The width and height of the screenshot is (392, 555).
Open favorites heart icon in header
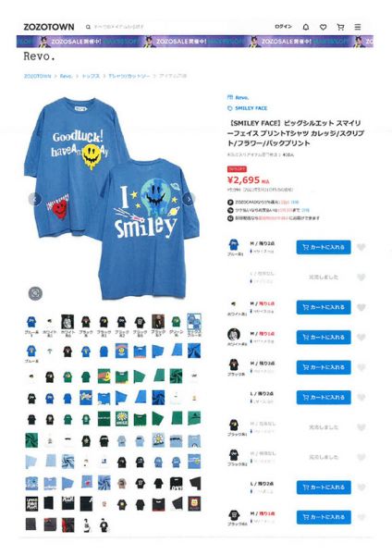(x=323, y=27)
